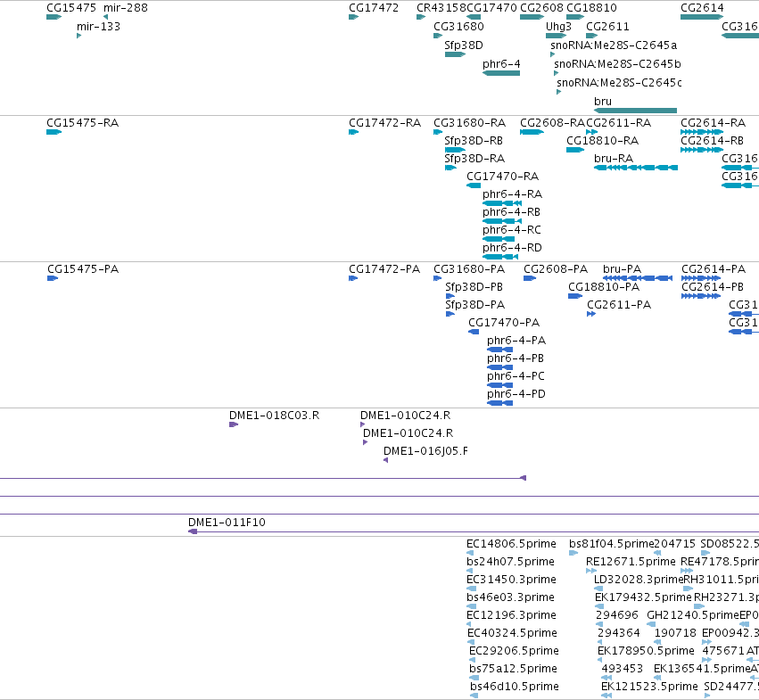Select the phr6-4-RD transcript label
The width and height of the screenshot is (759, 700).
tap(512, 248)
